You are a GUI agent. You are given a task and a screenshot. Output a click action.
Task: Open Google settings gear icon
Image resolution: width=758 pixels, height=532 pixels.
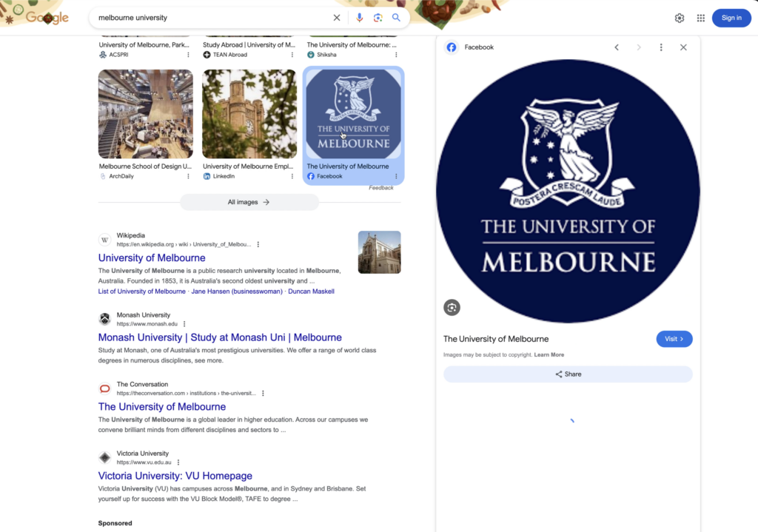(x=680, y=18)
